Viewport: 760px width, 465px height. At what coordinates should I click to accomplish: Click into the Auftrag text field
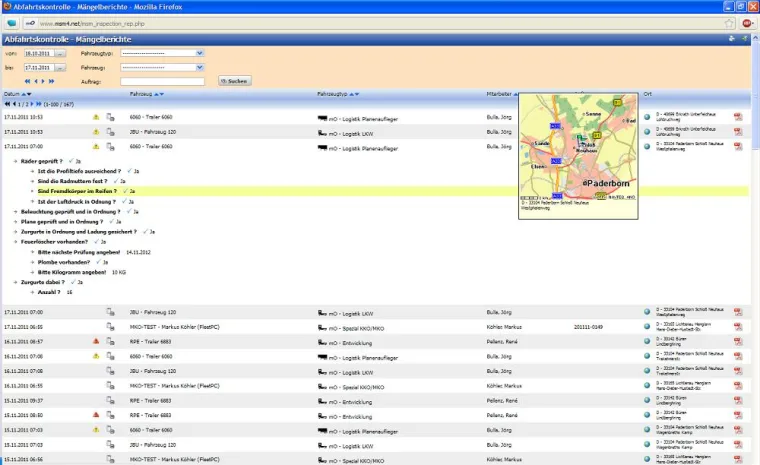162,81
